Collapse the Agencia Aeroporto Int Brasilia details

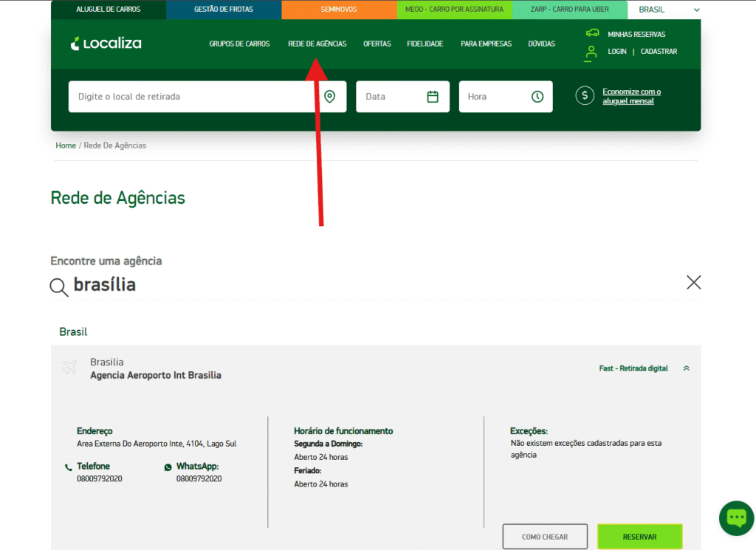(x=686, y=368)
